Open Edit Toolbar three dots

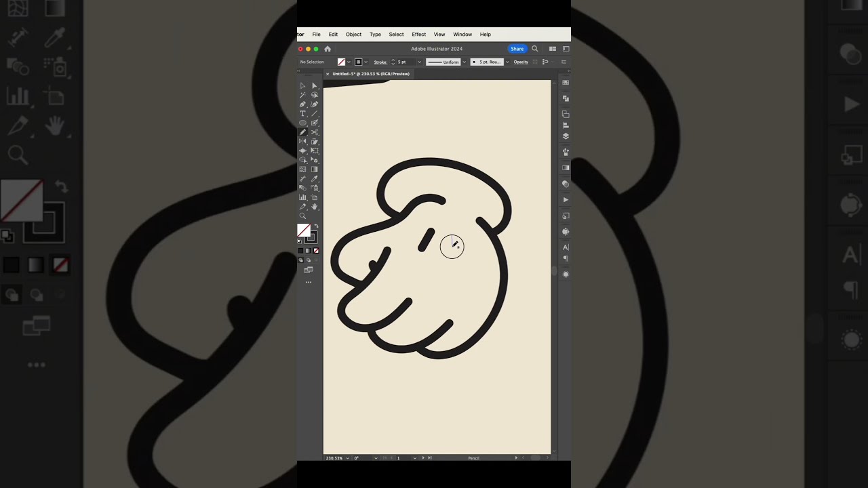(308, 283)
